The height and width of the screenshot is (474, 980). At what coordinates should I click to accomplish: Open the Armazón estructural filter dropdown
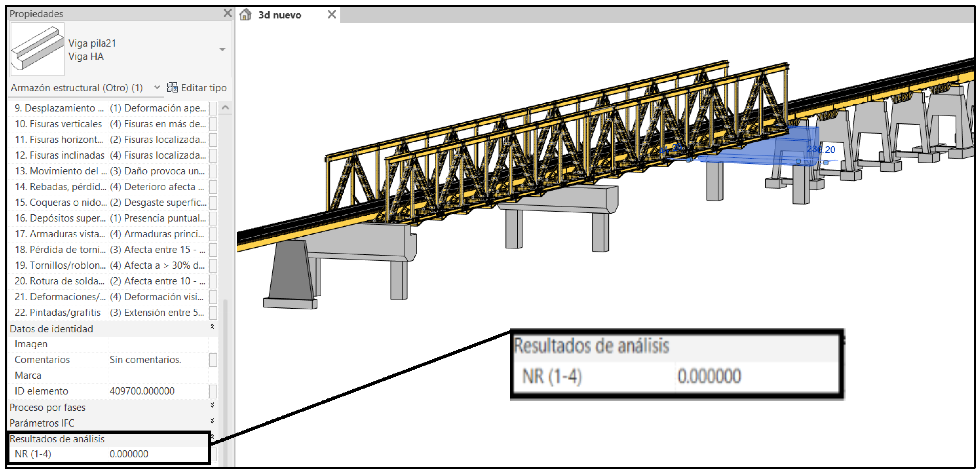[157, 87]
